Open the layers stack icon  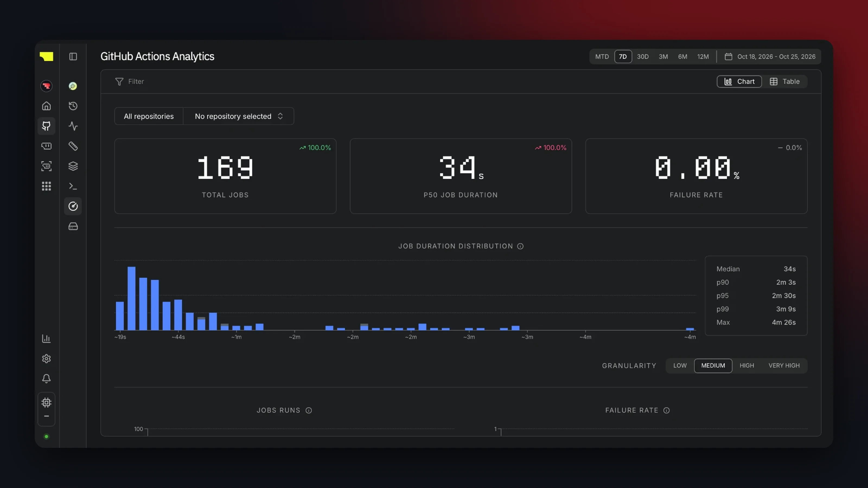coord(73,166)
